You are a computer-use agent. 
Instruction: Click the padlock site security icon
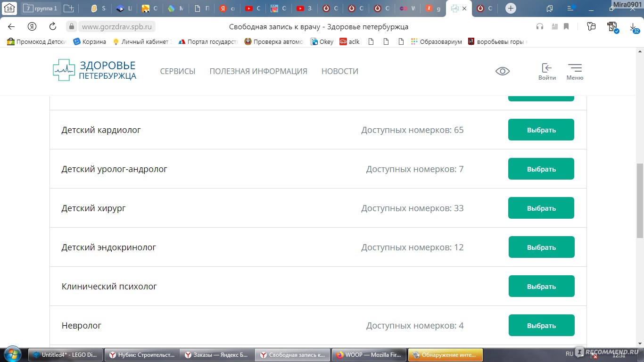pos(71,26)
